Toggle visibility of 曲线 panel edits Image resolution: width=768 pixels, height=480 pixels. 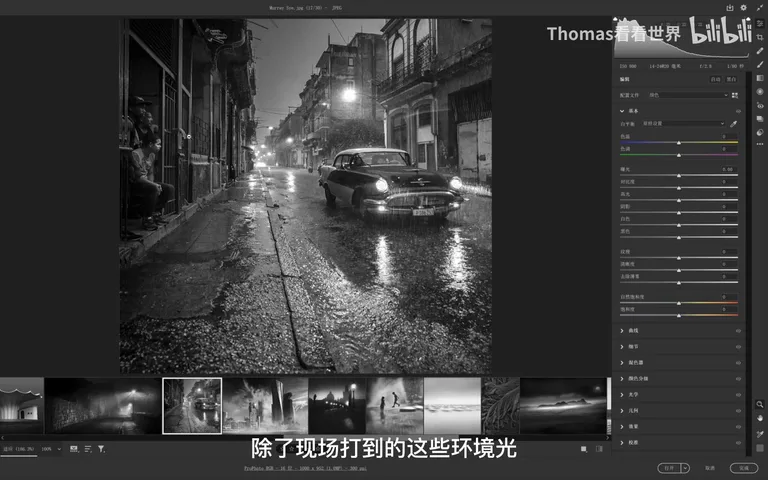click(738, 331)
